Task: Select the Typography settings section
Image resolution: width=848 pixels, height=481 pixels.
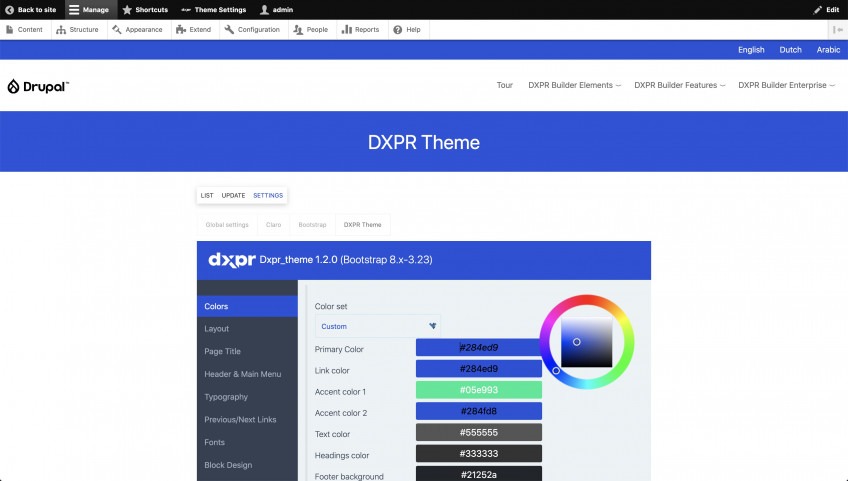Action: 247,397
